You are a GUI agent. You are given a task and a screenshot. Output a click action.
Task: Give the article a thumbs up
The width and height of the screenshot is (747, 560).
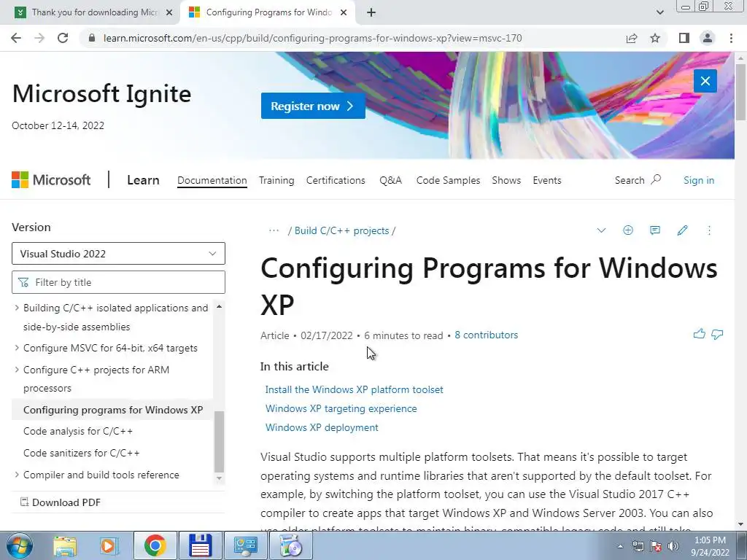(700, 334)
